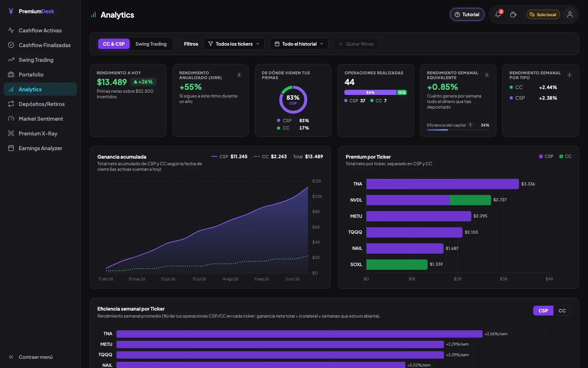Click the Swing Trading trend icon in sidebar
The width and height of the screenshot is (588, 368).
11,60
